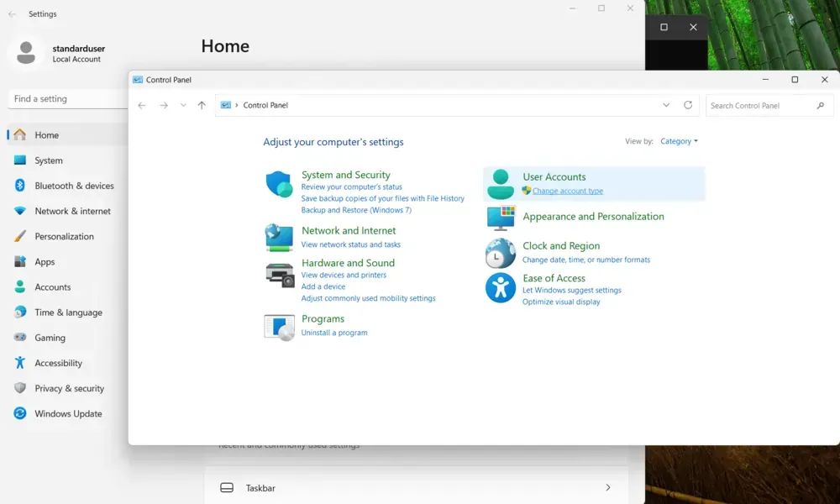Image resolution: width=840 pixels, height=504 pixels.
Task: Click the Change account type link
Action: [x=567, y=191]
